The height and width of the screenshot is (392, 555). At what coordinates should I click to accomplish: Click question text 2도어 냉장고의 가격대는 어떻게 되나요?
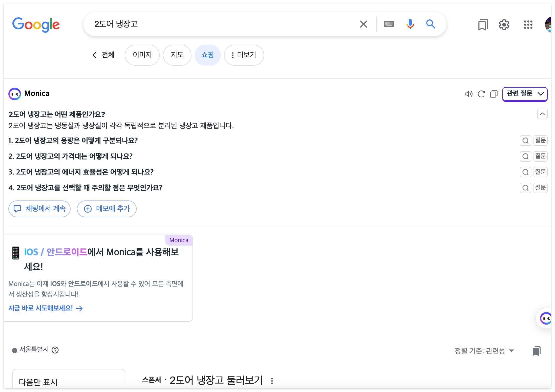[74, 156]
